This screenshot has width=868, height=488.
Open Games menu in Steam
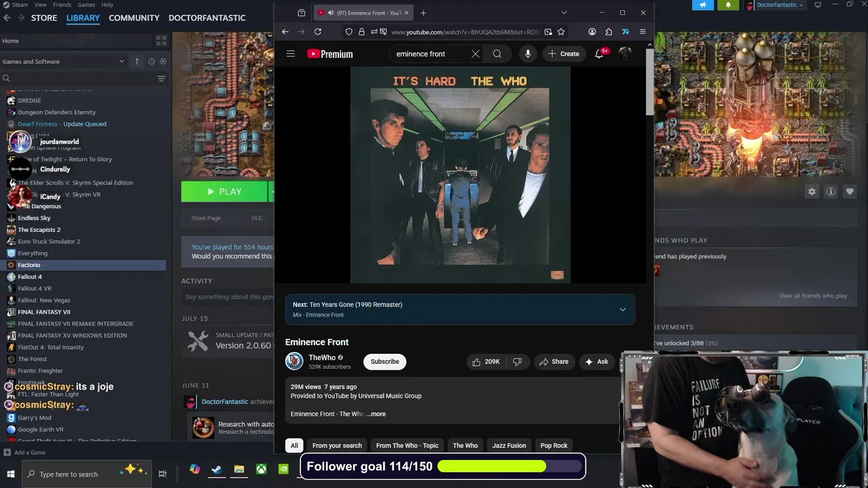(86, 5)
